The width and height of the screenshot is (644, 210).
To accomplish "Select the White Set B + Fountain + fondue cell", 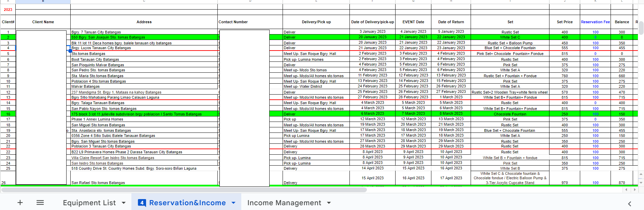I will [x=510, y=158].
